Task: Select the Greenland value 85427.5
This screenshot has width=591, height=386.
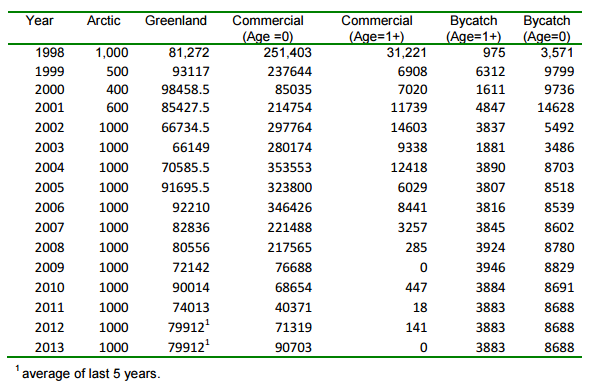Action: pos(185,108)
